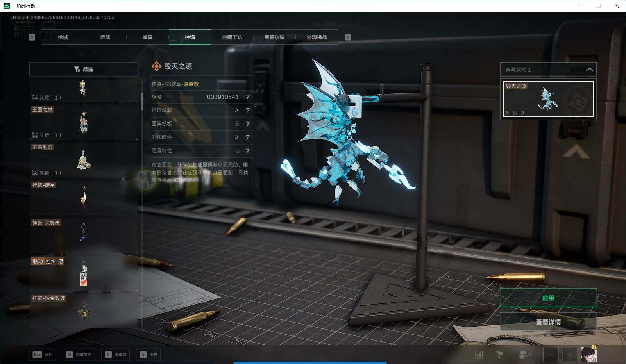Select the 曼德尔砖 tab
This screenshot has height=364, width=626.
tap(274, 37)
